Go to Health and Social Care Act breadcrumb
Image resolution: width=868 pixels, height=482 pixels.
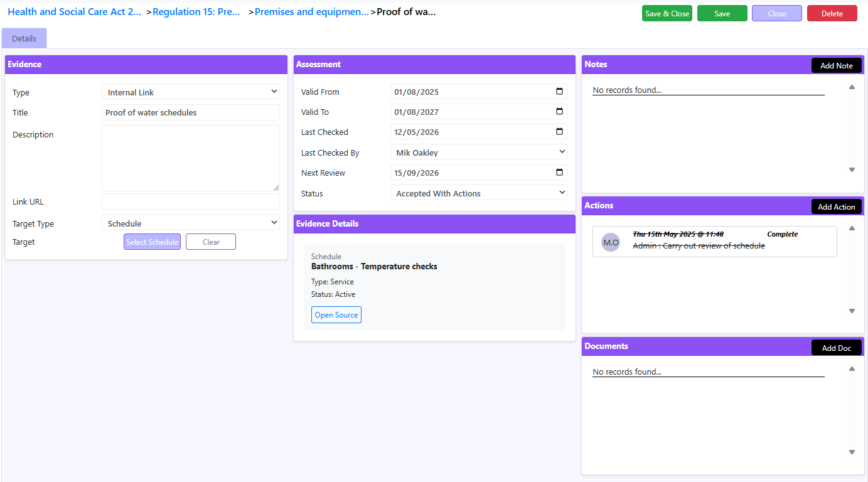(74, 12)
